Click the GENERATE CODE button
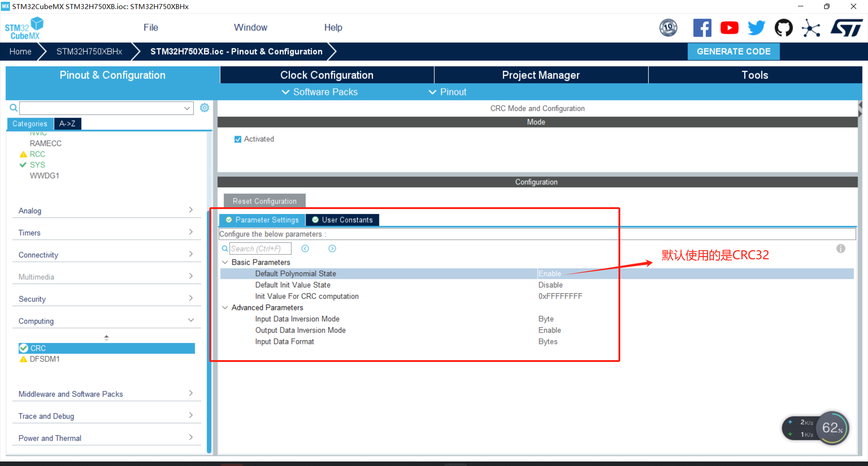 (733, 52)
